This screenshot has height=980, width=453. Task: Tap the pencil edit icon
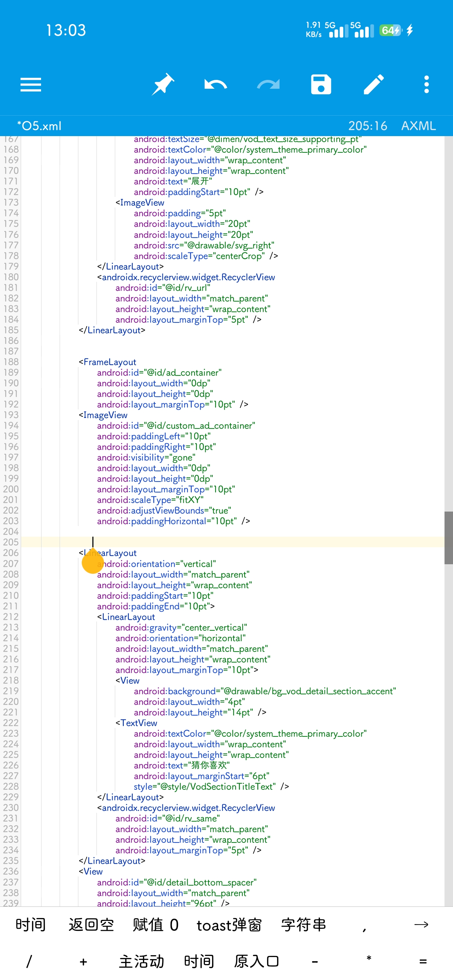pyautogui.click(x=374, y=84)
